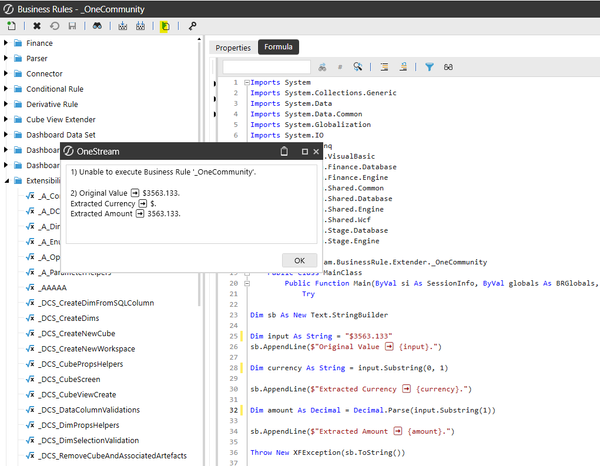Image resolution: width=600 pixels, height=466 pixels.
Task: Click the yellow-highlighted compile icon
Action: click(164, 26)
